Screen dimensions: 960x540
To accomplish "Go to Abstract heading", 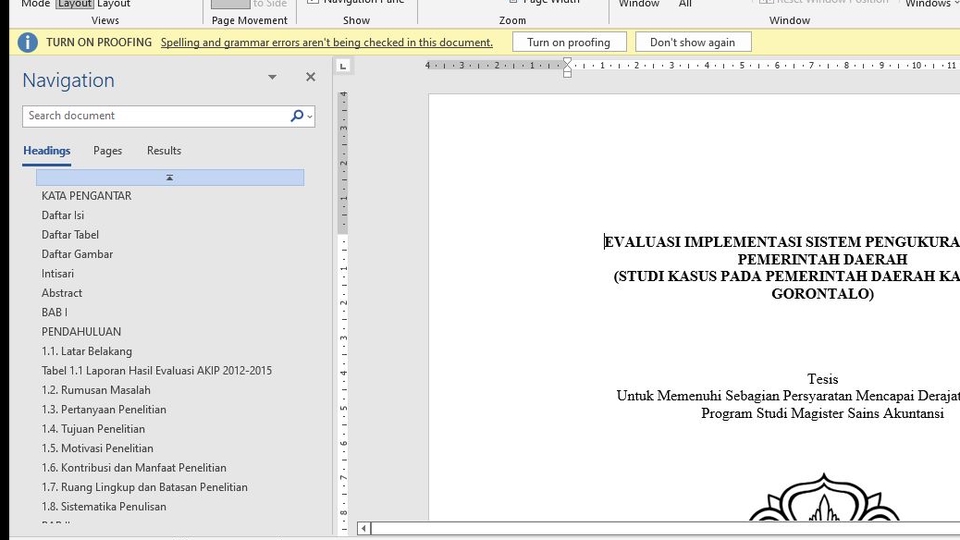I will 62,293.
